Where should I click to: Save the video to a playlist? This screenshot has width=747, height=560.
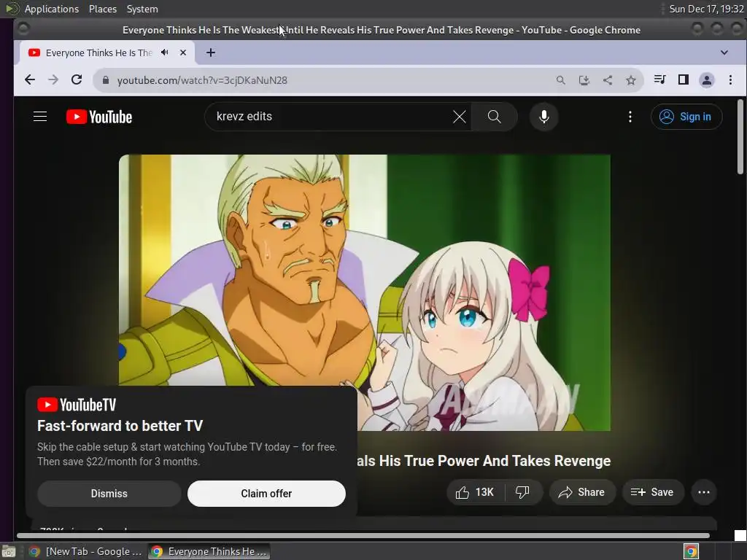coord(653,492)
